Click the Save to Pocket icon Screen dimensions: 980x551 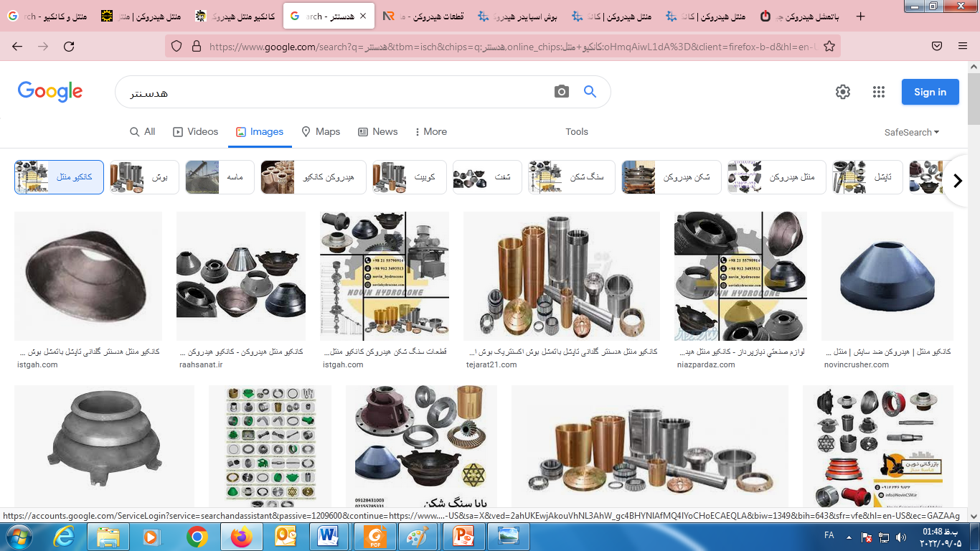tap(937, 47)
